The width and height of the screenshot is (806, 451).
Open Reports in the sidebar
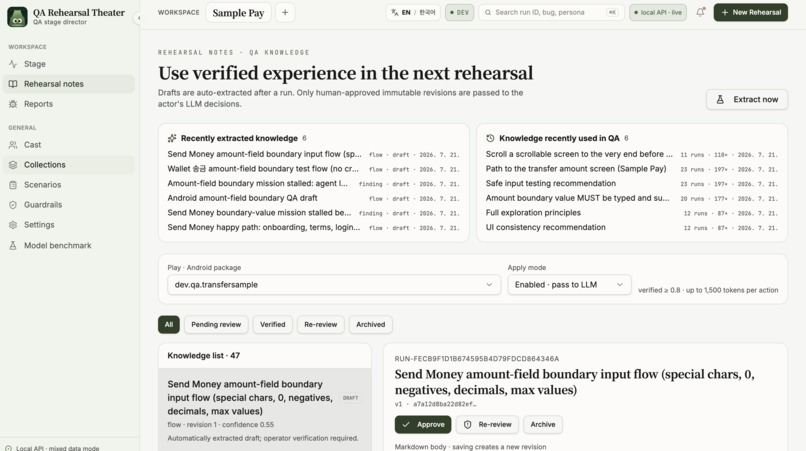coord(69,104)
